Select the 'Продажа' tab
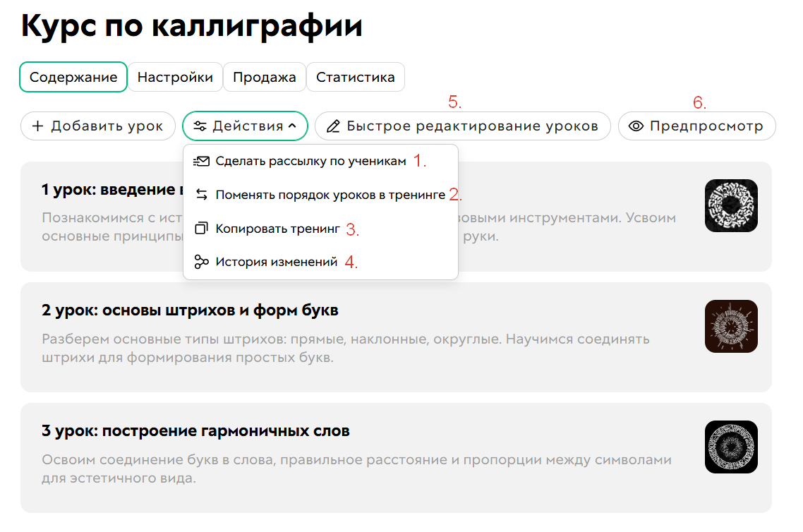803x532 pixels. point(265,77)
